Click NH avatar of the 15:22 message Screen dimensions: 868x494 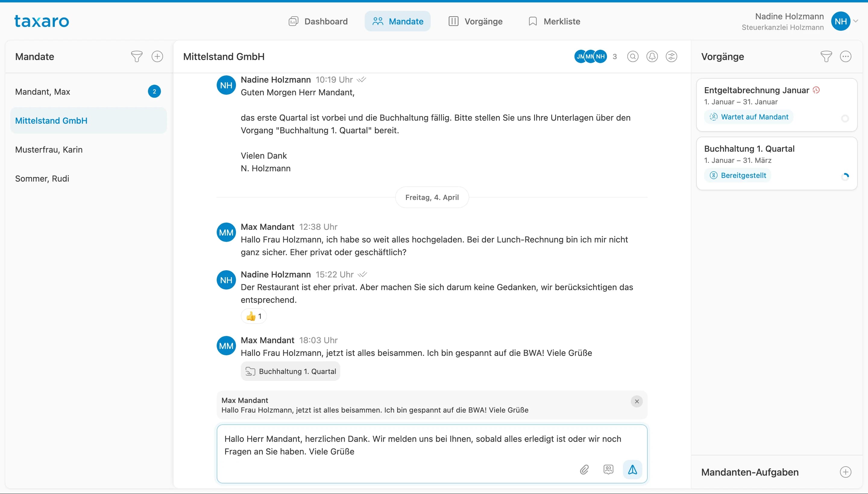click(226, 280)
